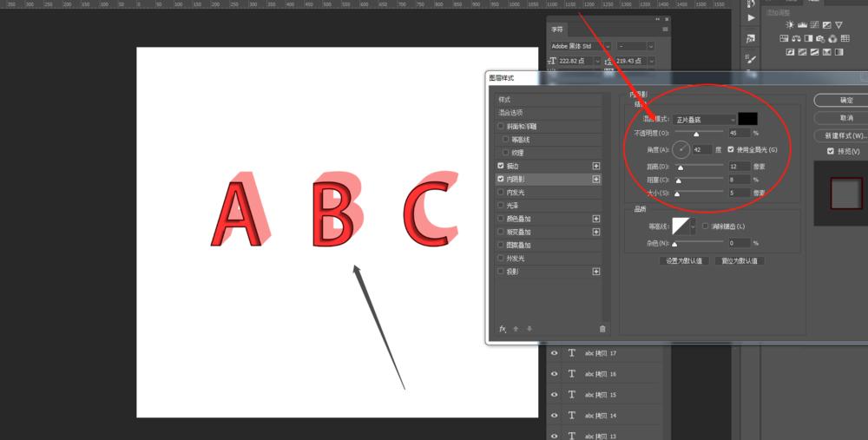Open the Adobe 黑体 Std font family dropdown
Image resolution: width=868 pixels, height=440 pixels.
(581, 47)
